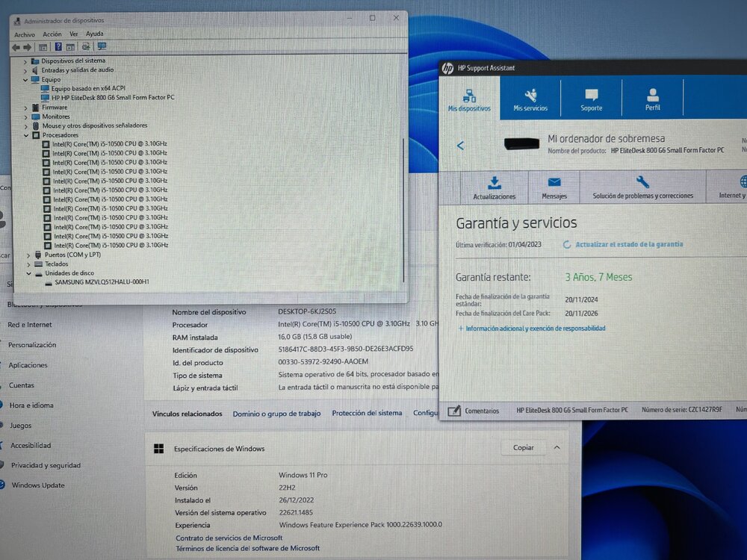
Task: Collapse Unidades de disco tree node
Action: coord(28,274)
